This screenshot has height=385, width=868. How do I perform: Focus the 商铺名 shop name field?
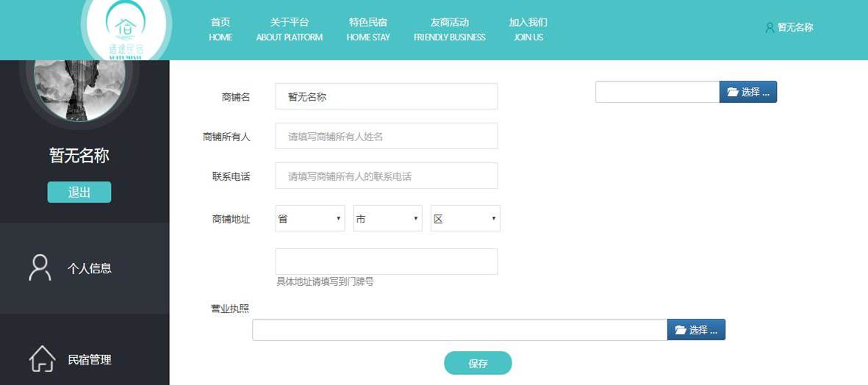(x=386, y=96)
